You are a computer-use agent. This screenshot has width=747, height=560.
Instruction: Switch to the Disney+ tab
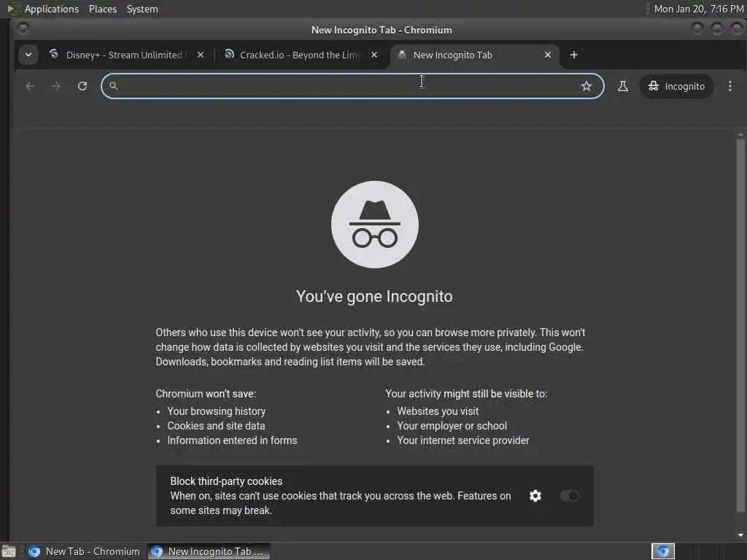(x=124, y=55)
